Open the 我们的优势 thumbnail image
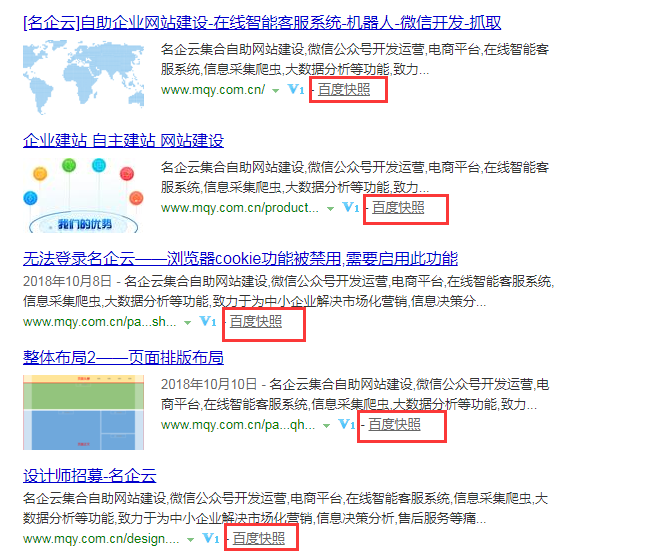The height and width of the screenshot is (558, 653). point(83,195)
